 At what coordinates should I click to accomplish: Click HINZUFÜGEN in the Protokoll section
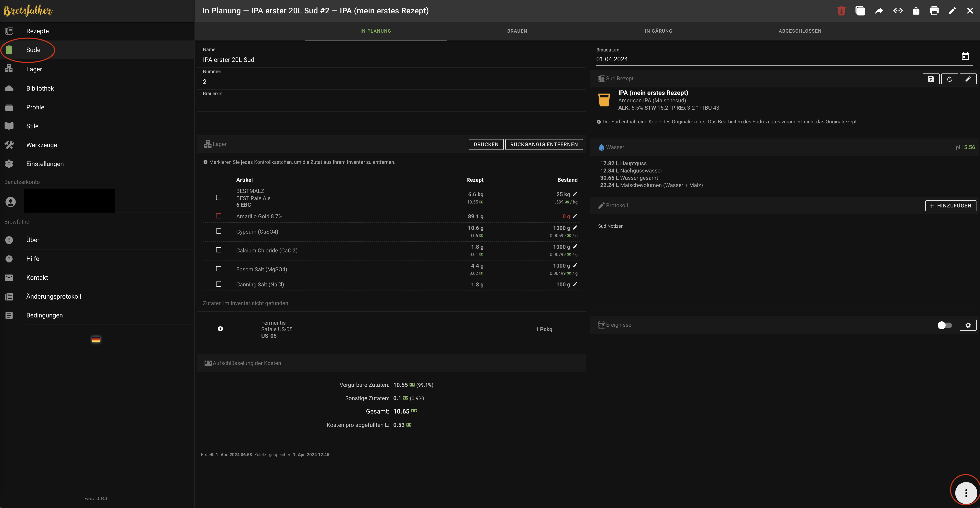tap(950, 206)
